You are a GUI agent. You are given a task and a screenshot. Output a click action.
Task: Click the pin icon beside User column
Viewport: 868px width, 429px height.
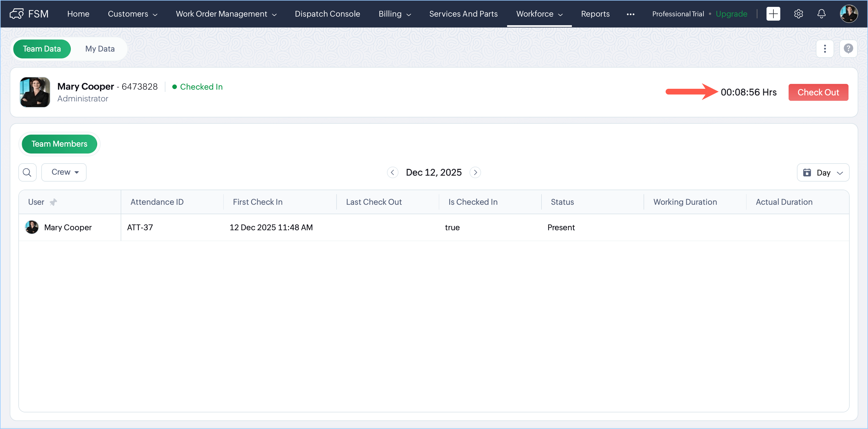point(53,202)
